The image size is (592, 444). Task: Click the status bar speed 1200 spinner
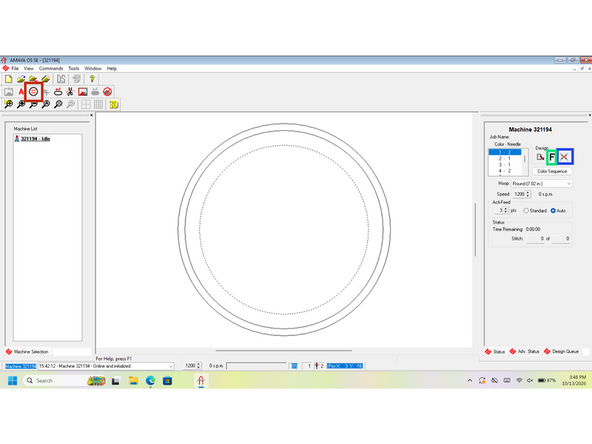(x=199, y=366)
